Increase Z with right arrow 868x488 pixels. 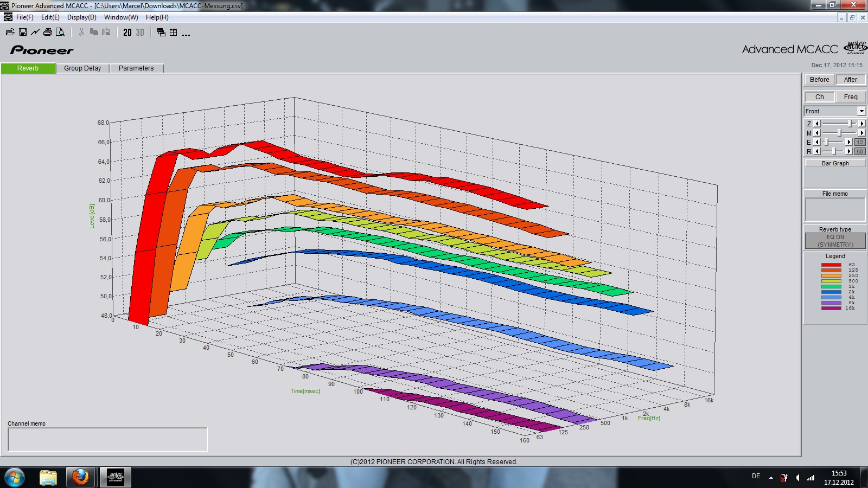click(862, 124)
